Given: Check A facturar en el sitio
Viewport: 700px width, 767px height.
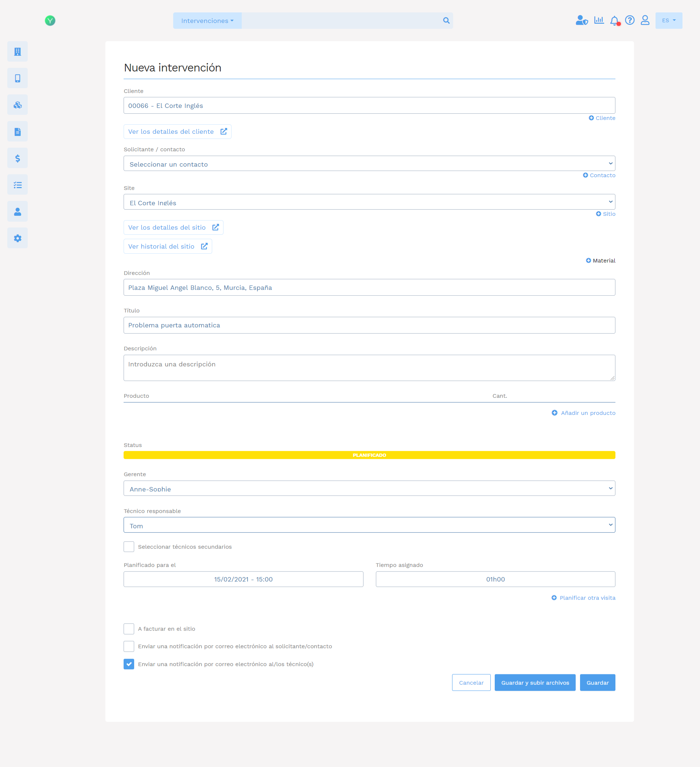Looking at the screenshot, I should click(129, 628).
